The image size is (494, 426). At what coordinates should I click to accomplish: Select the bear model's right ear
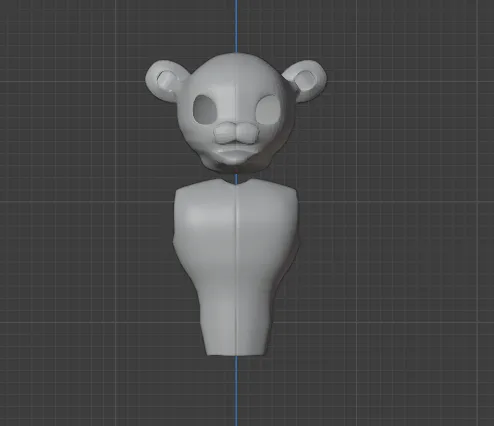[x=307, y=81]
